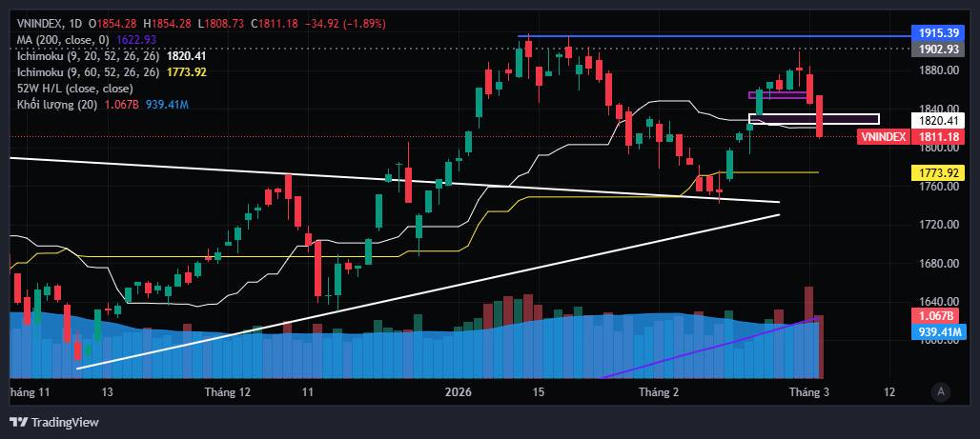The image size is (980, 439).
Task: Click the TradingView logo
Action: point(53,423)
